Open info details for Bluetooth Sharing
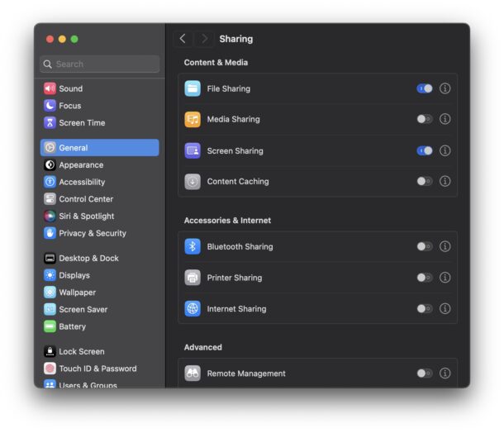Screen dimensions: 504x433 click(x=445, y=246)
